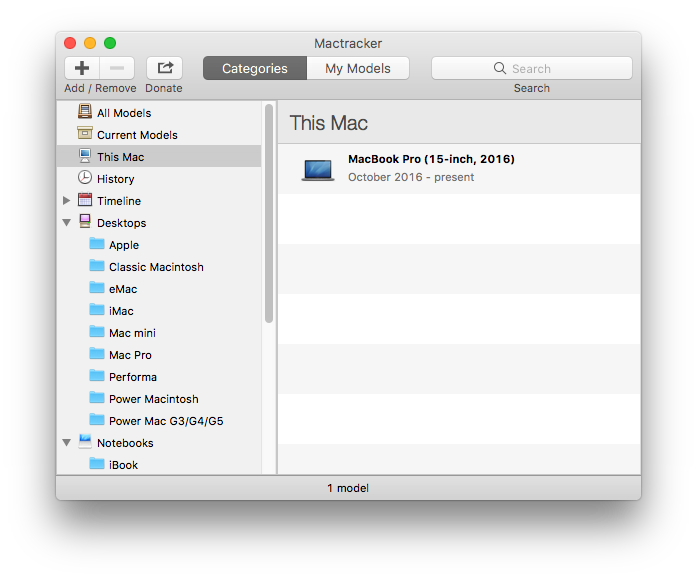
Task: Click the History clock icon
Action: tap(85, 178)
